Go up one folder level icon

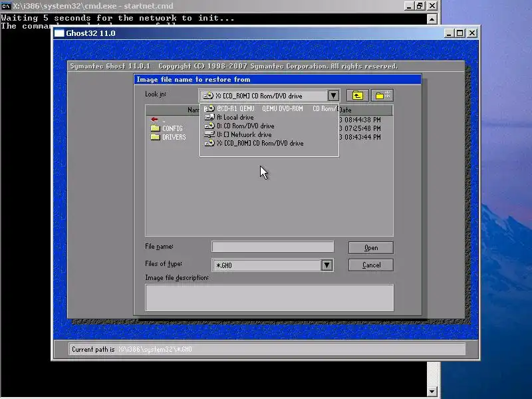[357, 96]
